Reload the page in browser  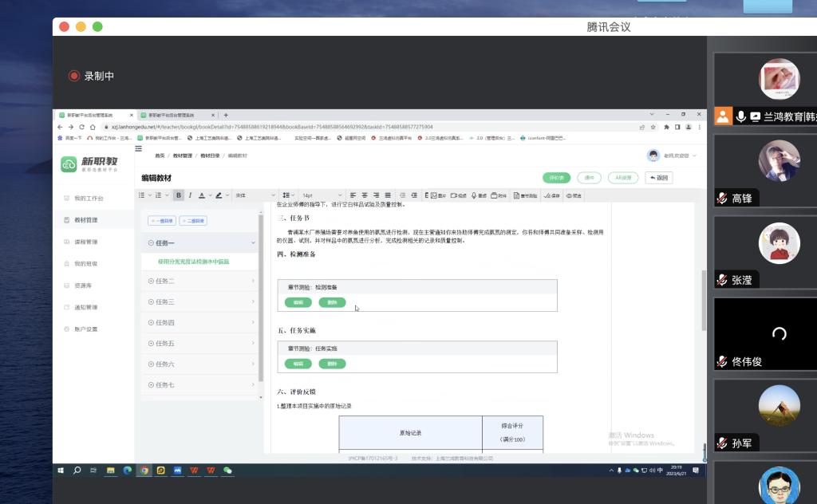pyautogui.click(x=82, y=127)
